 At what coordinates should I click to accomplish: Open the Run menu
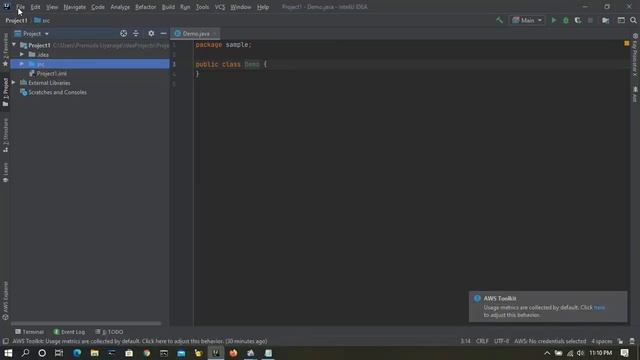point(185,7)
